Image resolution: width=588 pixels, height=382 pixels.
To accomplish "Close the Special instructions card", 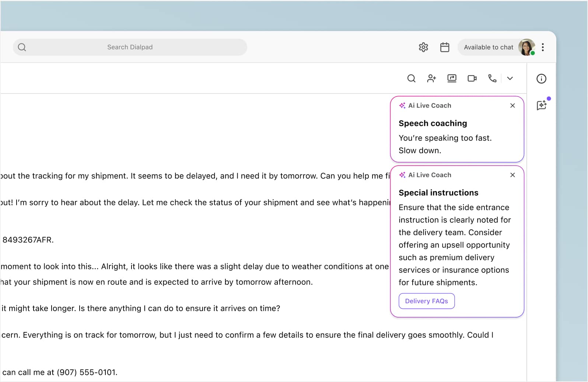I will 512,175.
